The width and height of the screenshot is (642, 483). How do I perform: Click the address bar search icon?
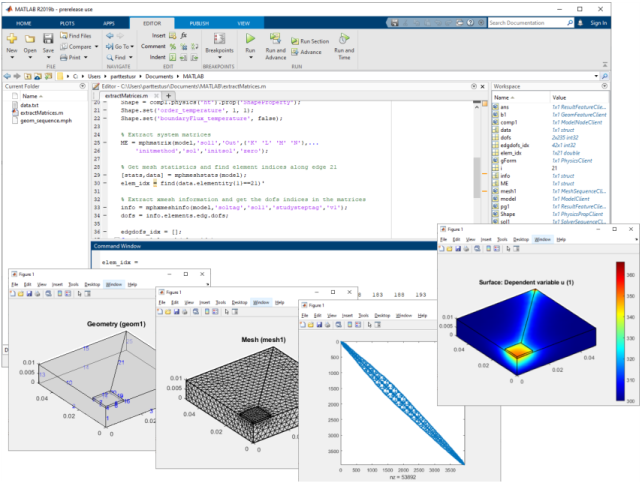[604, 76]
